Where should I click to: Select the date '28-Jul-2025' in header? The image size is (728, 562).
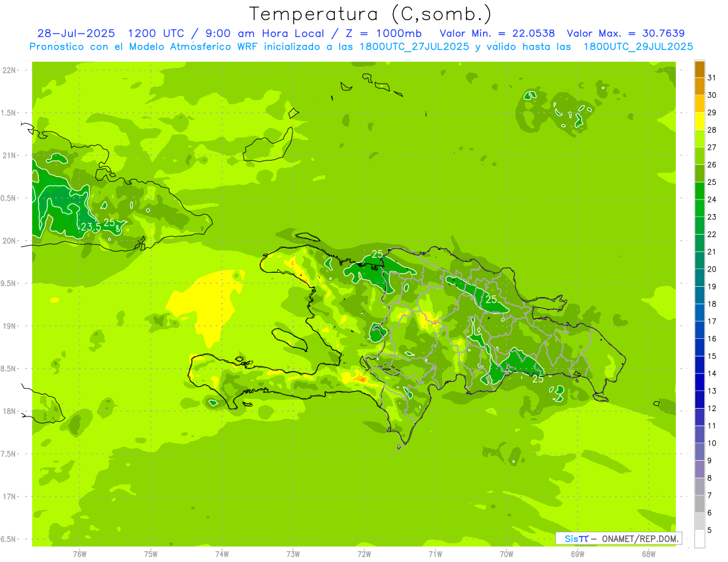[x=76, y=33]
